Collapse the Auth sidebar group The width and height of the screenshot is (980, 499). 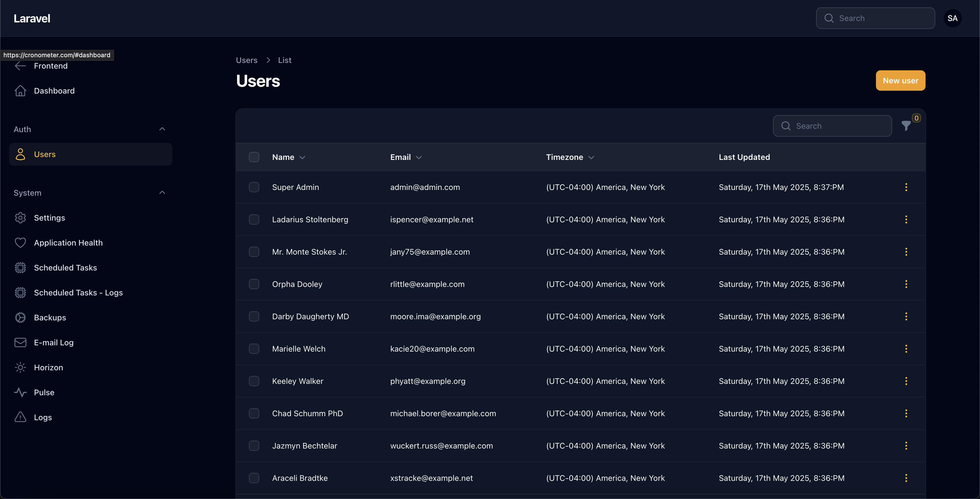pos(162,129)
